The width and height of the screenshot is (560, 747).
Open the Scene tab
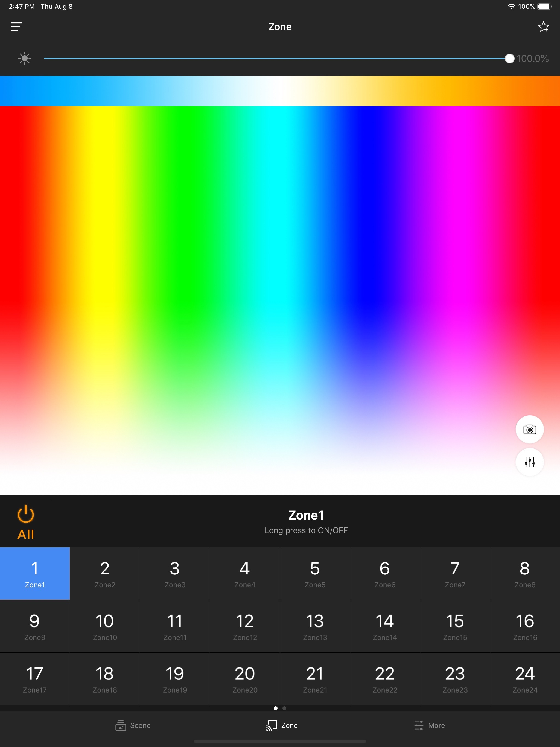133,725
